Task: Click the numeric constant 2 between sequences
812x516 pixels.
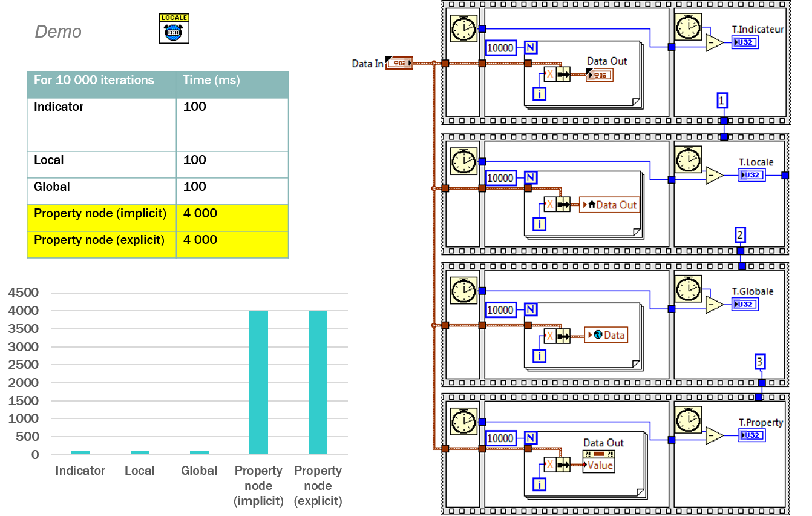Action: coord(740,234)
